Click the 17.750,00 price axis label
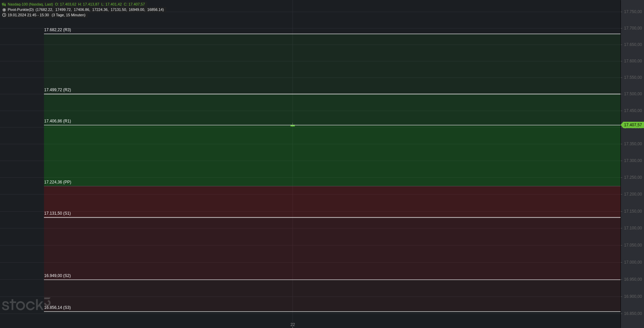644x328 pixels. click(x=633, y=12)
